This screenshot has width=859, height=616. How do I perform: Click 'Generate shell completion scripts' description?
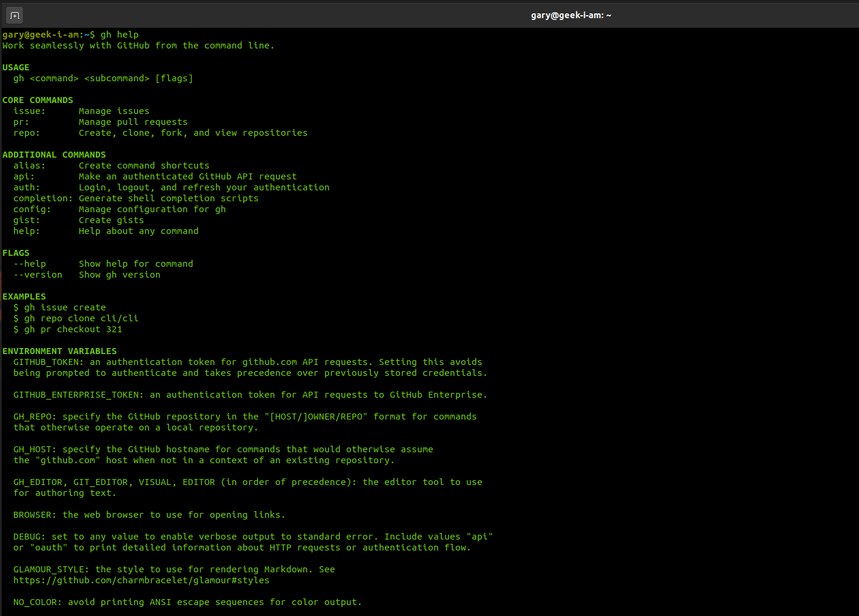coord(169,198)
